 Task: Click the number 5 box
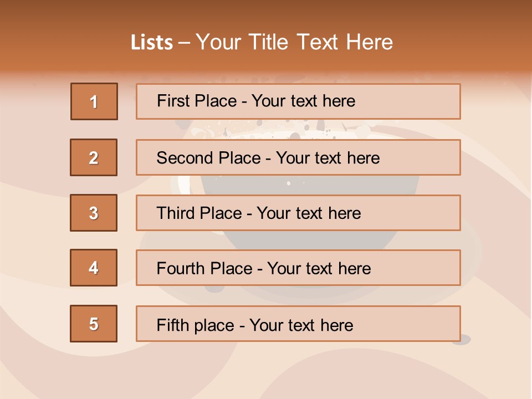coord(94,324)
